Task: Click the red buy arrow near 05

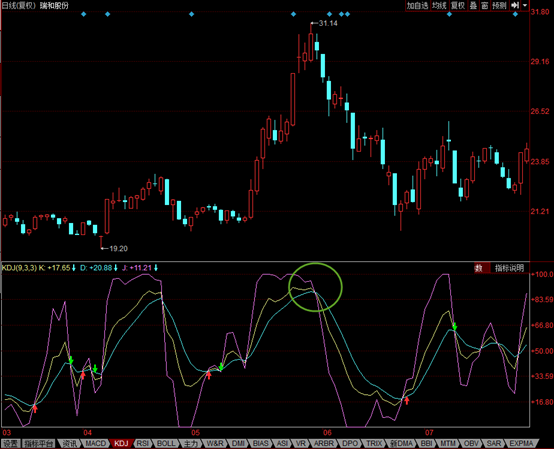Action: pyautogui.click(x=209, y=375)
